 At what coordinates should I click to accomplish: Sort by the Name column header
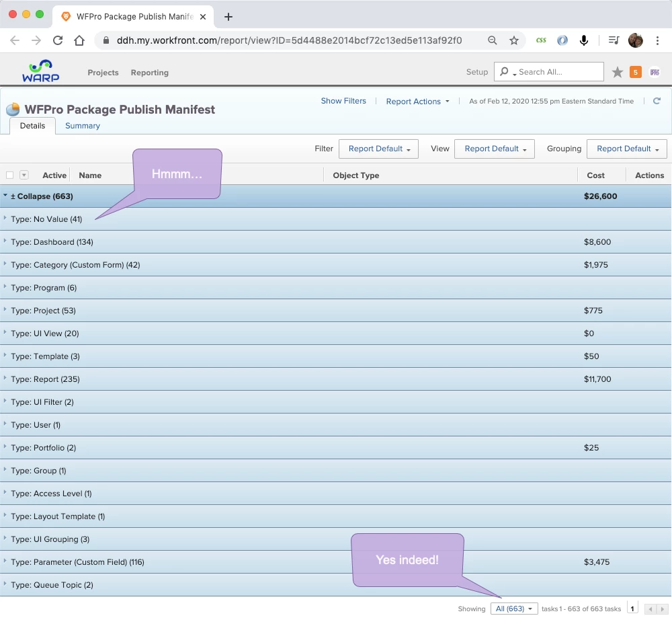click(x=90, y=175)
